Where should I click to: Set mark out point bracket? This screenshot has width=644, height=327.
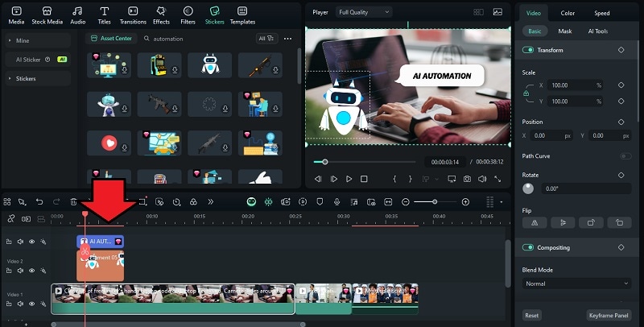click(410, 179)
